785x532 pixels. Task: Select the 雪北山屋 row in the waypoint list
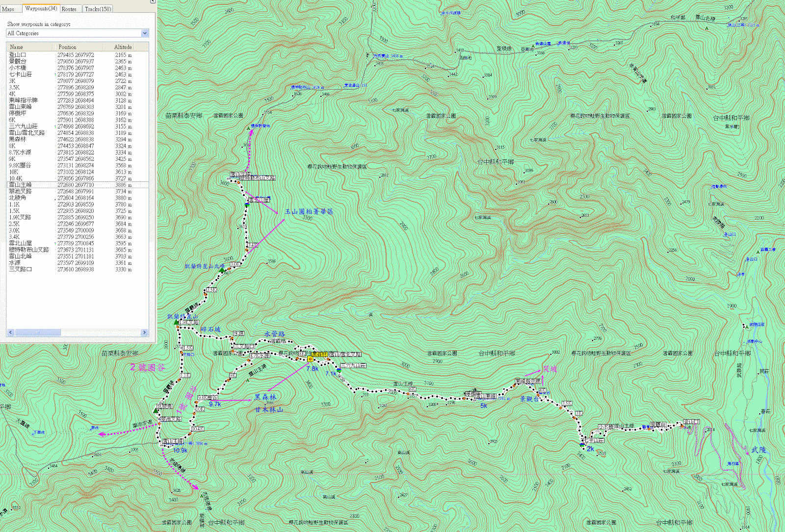(x=78, y=243)
